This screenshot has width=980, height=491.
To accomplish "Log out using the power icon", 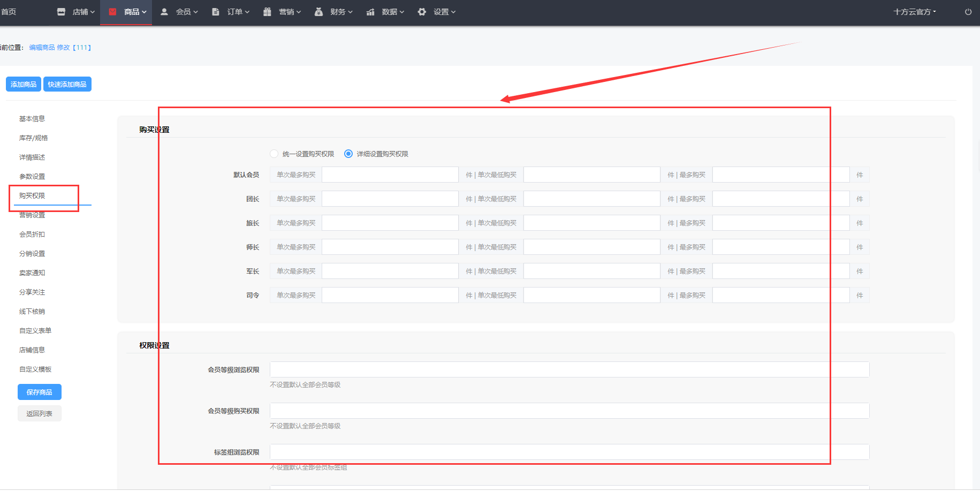I will [968, 12].
